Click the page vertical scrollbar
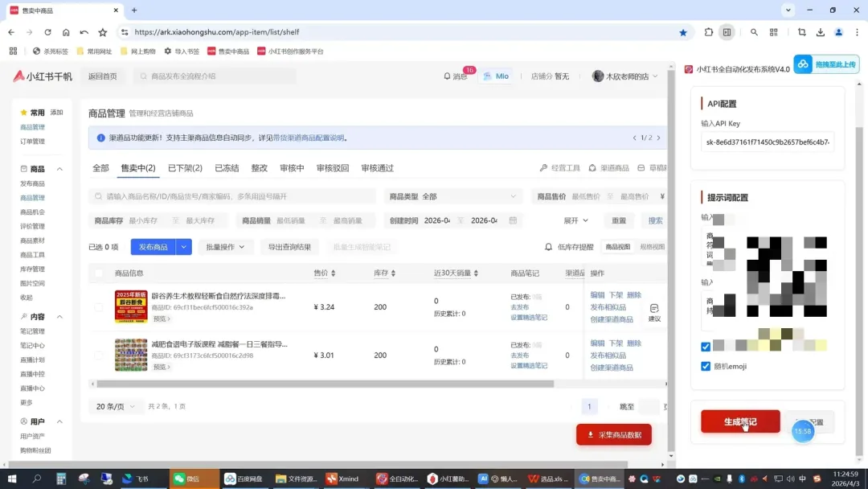 click(671, 261)
